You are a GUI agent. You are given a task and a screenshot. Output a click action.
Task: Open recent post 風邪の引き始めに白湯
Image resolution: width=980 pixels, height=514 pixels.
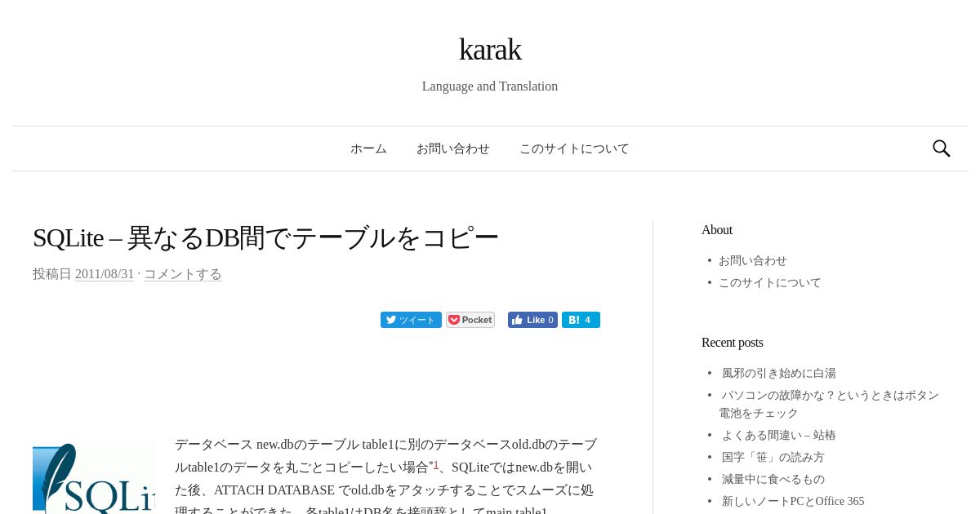779,374
